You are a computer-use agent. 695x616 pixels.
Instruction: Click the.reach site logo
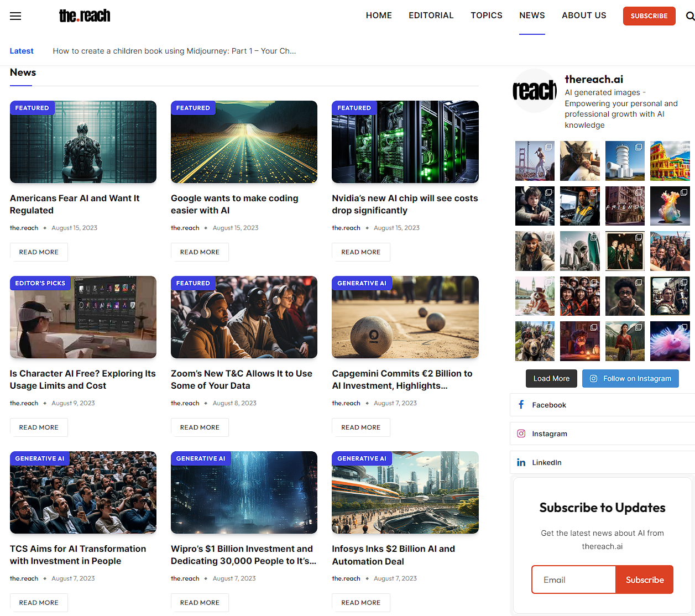[85, 15]
